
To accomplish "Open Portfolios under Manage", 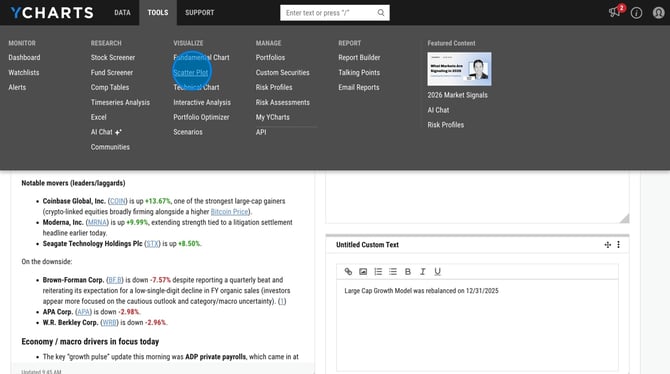I will click(270, 57).
